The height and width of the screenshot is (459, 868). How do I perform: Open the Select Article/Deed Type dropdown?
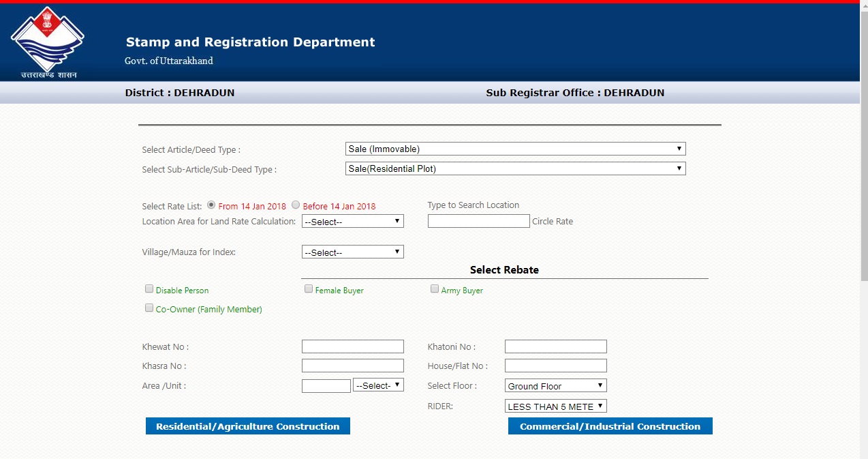point(514,148)
